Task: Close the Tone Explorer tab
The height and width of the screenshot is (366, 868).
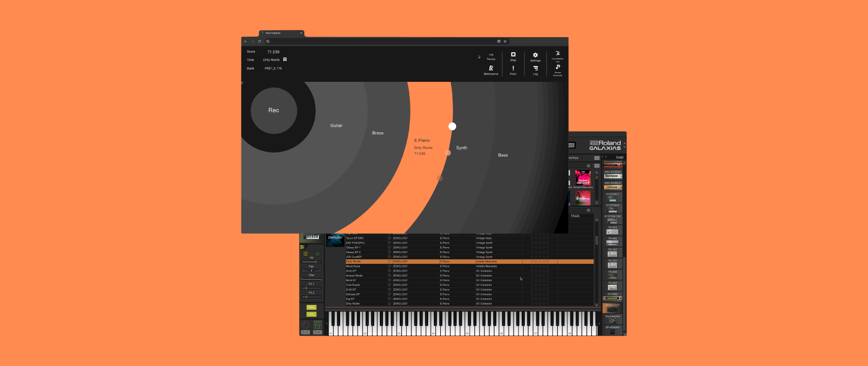Action: pyautogui.click(x=301, y=33)
